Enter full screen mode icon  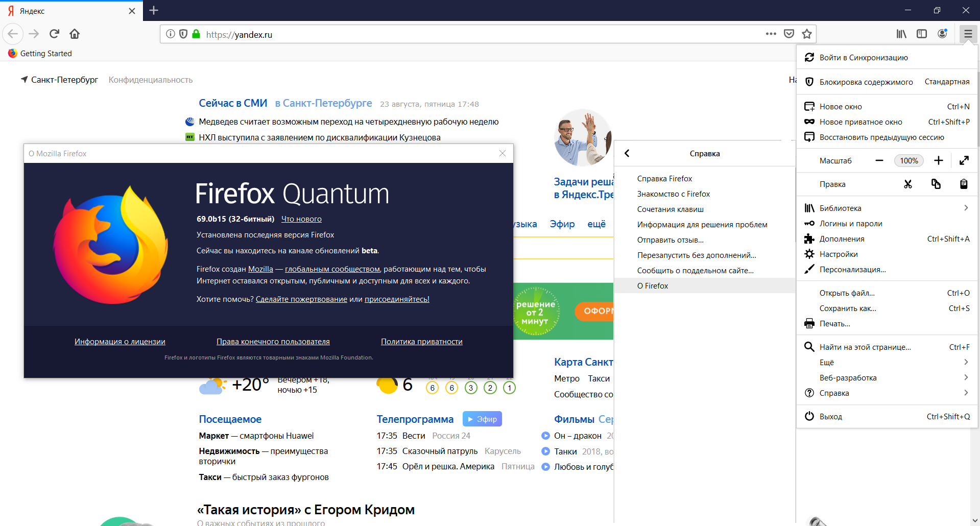point(964,161)
